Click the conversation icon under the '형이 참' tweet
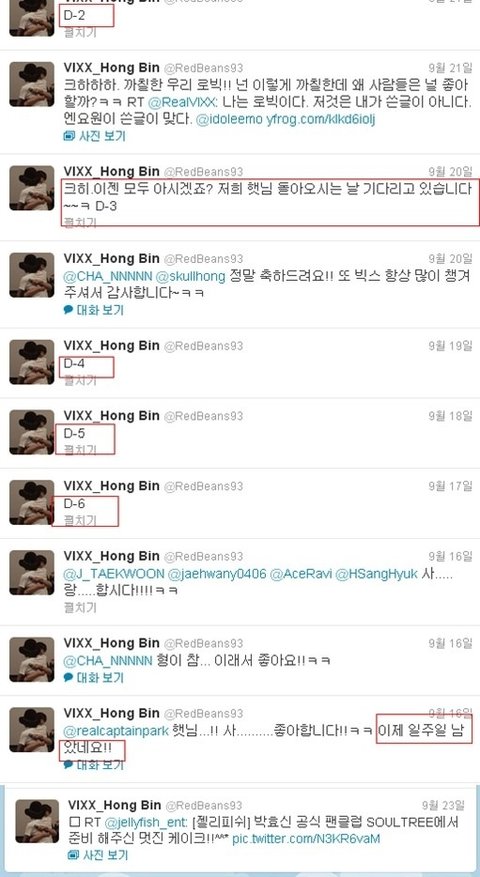Screen dimensions: 480x877 click(x=68, y=678)
